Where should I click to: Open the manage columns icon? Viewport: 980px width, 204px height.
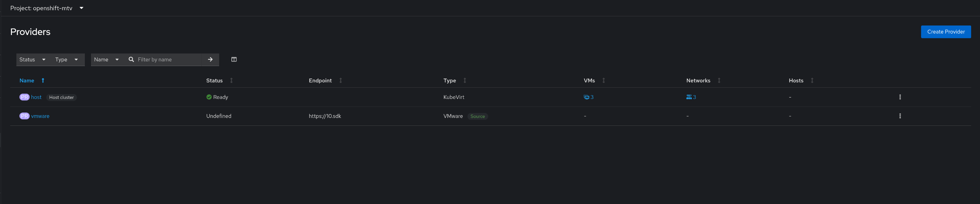pos(234,59)
